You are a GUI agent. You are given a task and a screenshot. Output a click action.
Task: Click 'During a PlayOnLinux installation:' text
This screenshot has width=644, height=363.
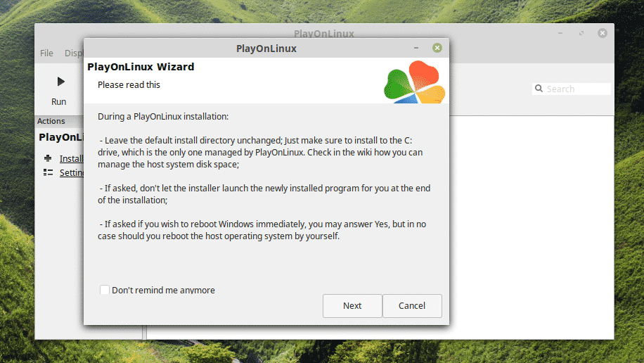click(x=163, y=116)
